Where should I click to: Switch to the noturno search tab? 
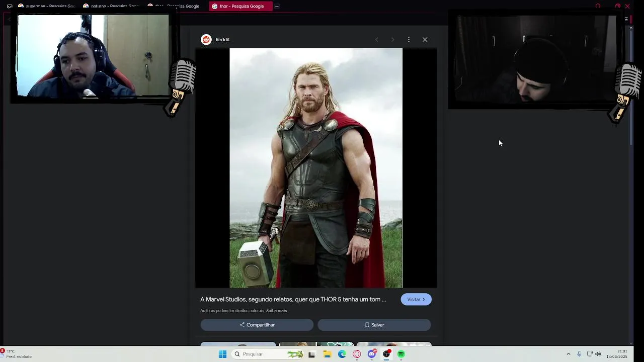[111, 6]
